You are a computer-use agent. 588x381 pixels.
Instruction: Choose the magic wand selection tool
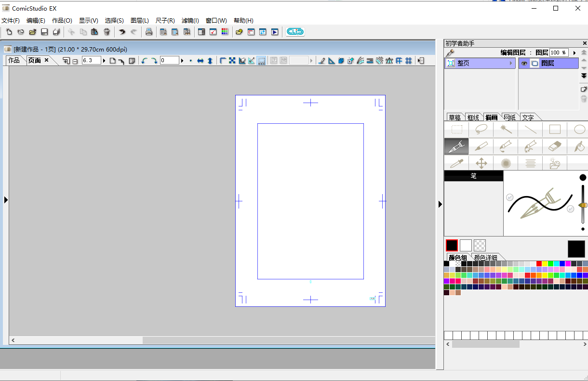506,130
